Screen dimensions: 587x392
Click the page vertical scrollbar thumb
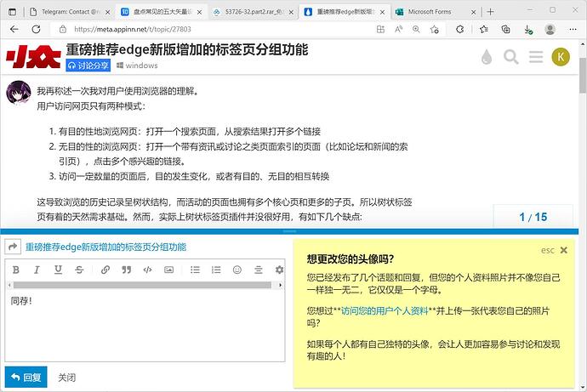583,75
